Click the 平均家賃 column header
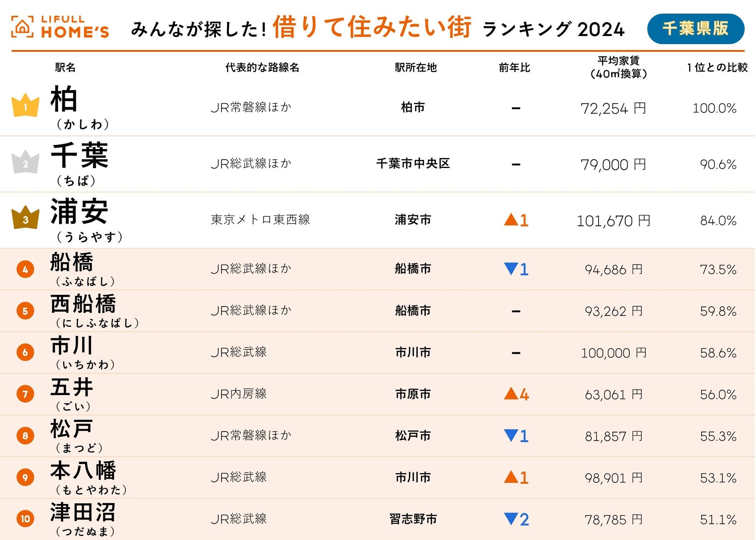The width and height of the screenshot is (756, 540). (x=618, y=67)
